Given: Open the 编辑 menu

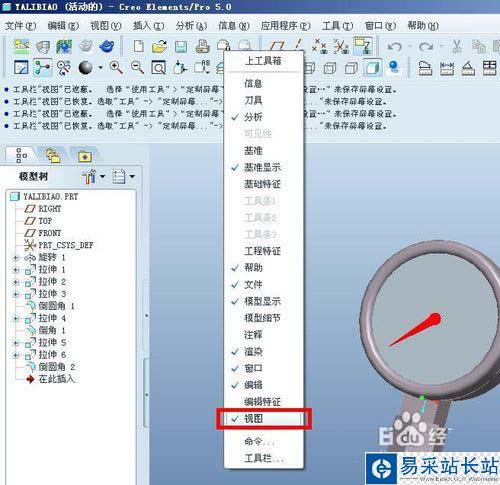Looking at the screenshot, I should tap(63, 25).
